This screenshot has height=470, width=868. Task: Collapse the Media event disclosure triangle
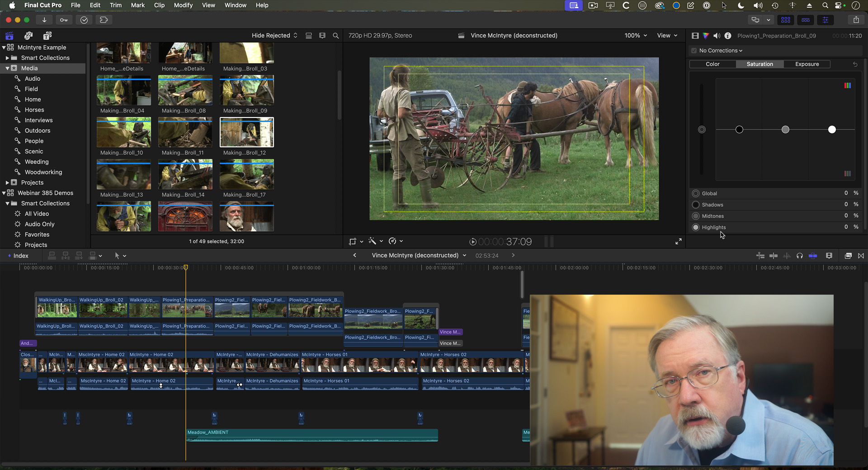[7, 68]
